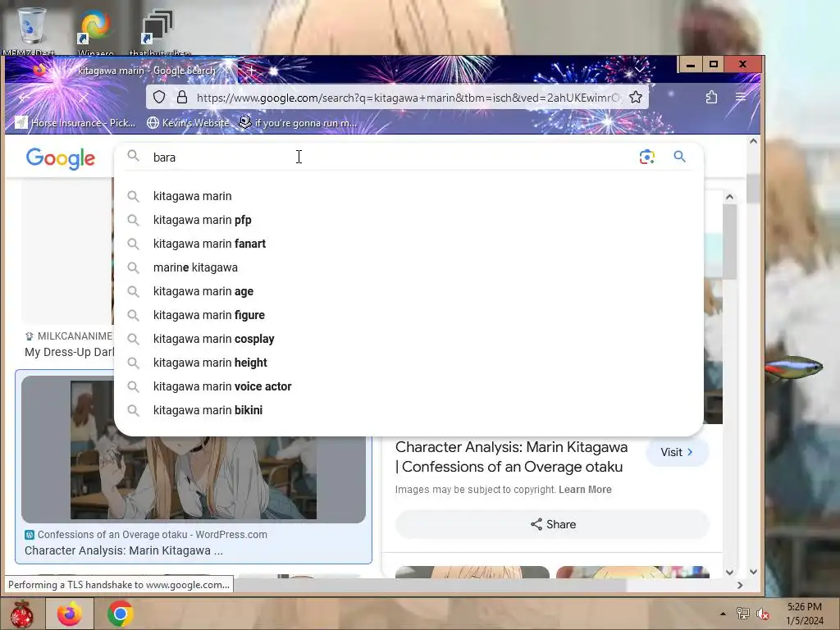Click the Firefox logo beside the tab
The height and width of the screenshot is (630, 840).
click(39, 71)
